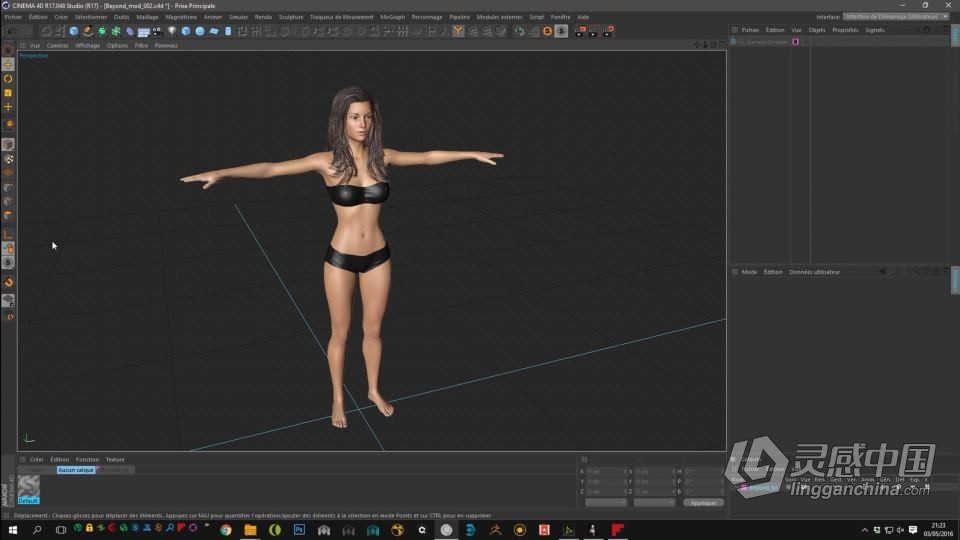The height and width of the screenshot is (540, 960).
Task: Open Données utilisateur in the attribute manager
Action: tap(814, 272)
